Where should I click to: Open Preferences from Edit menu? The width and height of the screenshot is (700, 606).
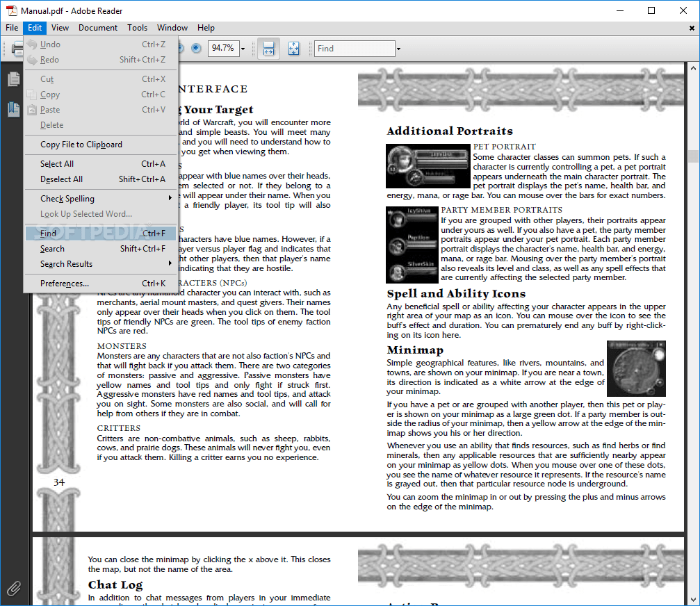(101, 284)
